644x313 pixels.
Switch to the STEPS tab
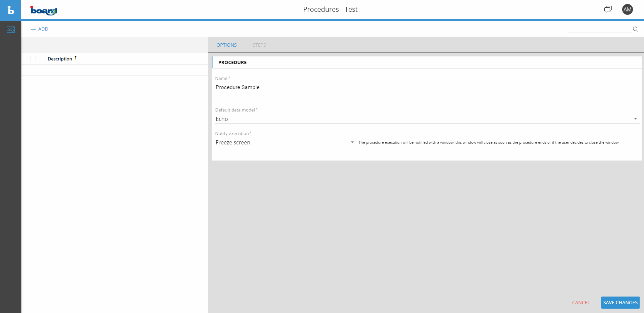point(259,45)
